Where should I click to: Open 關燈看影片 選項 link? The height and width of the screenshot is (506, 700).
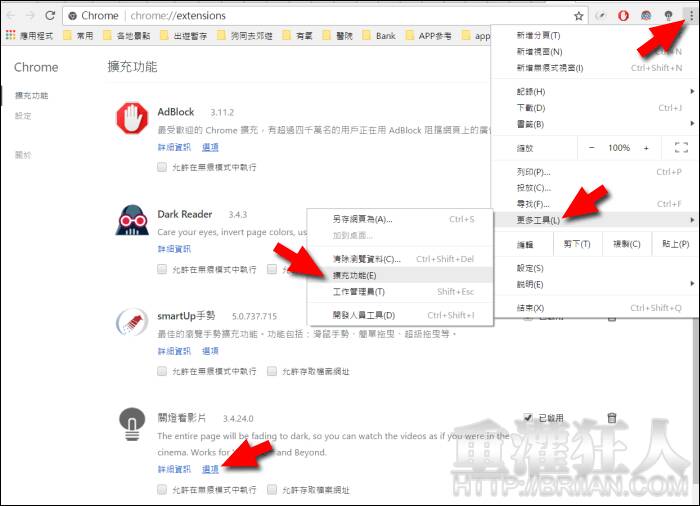(x=210, y=469)
